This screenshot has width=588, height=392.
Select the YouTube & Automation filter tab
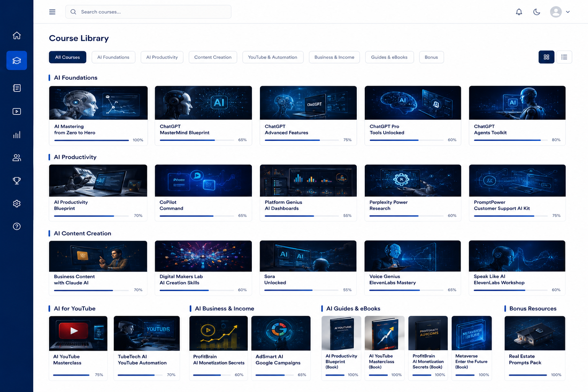pyautogui.click(x=273, y=57)
